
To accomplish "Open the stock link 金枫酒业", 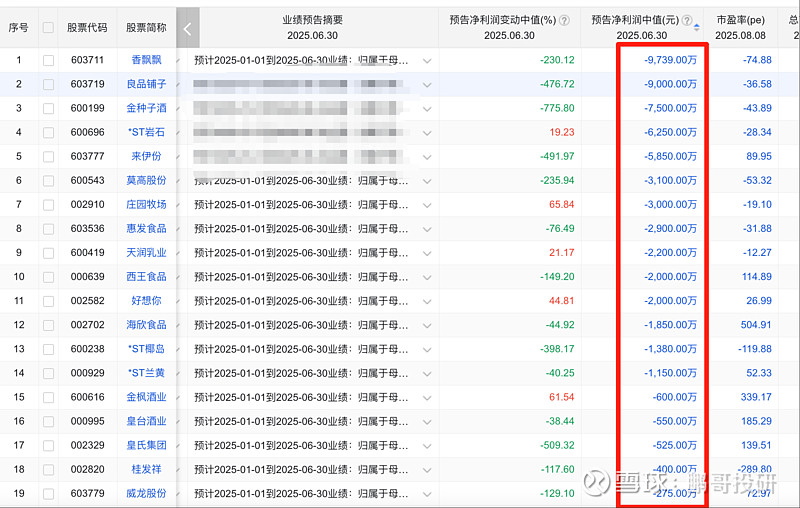I will (x=146, y=397).
